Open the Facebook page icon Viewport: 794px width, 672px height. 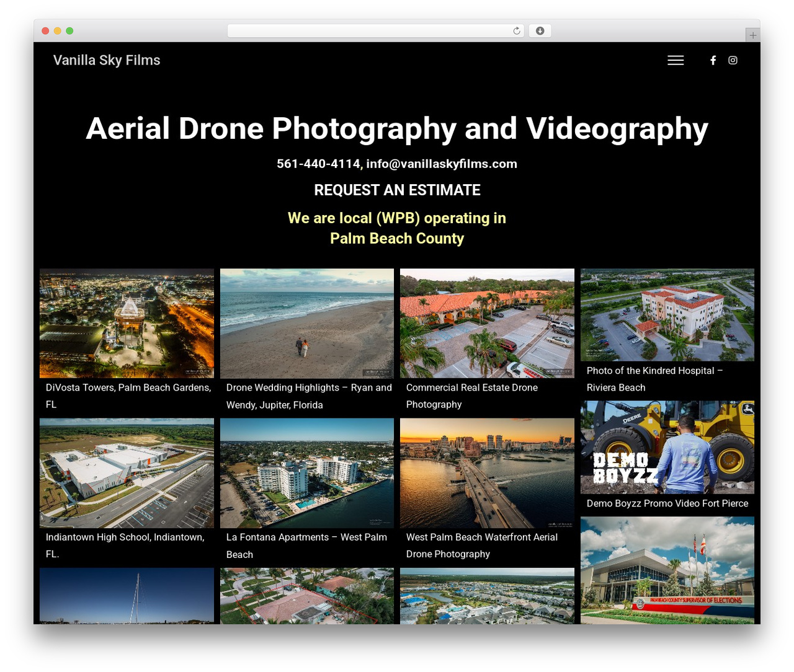pyautogui.click(x=713, y=60)
